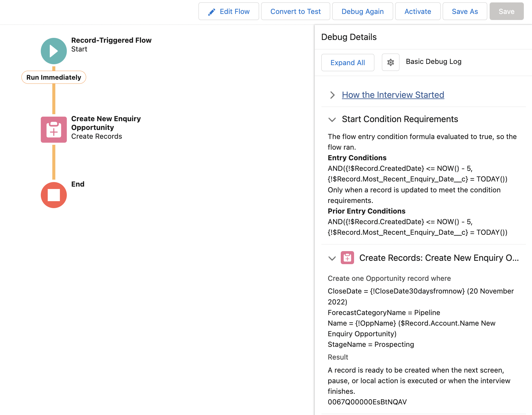Expand How the Interview Started section
Viewport: 532px width, 415px height.
pyautogui.click(x=332, y=95)
